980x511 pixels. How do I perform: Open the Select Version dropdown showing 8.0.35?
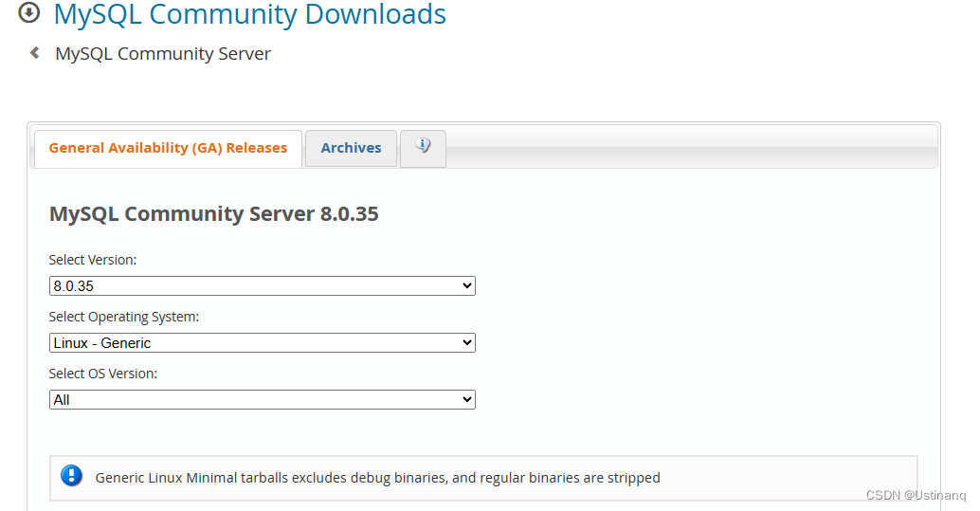coord(263,285)
